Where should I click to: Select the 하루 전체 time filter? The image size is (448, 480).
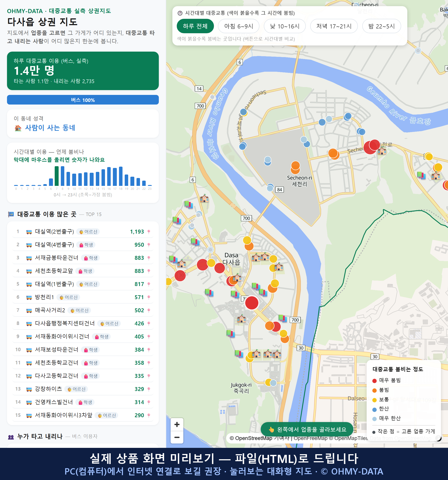[x=195, y=26]
